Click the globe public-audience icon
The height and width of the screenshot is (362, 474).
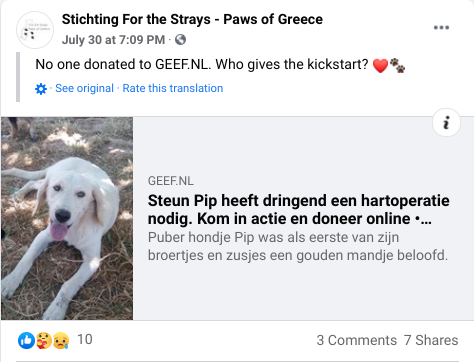[x=180, y=40]
